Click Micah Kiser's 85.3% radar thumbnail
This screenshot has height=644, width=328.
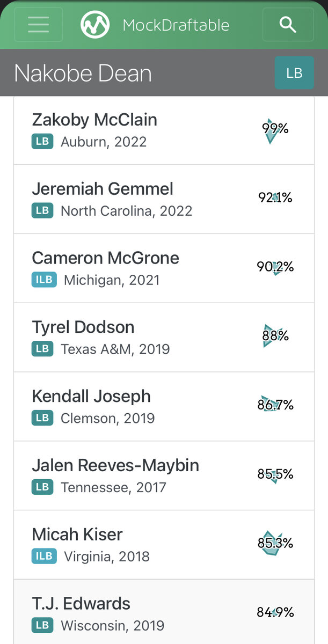(x=275, y=543)
